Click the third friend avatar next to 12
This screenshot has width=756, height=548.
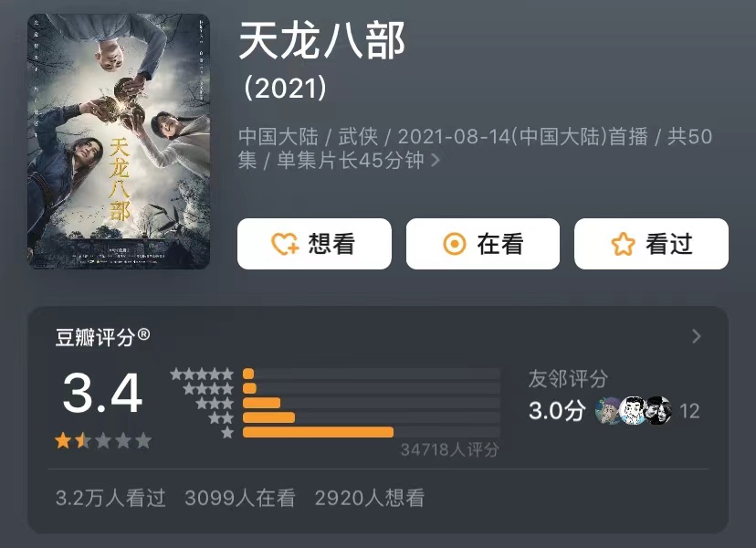(658, 410)
